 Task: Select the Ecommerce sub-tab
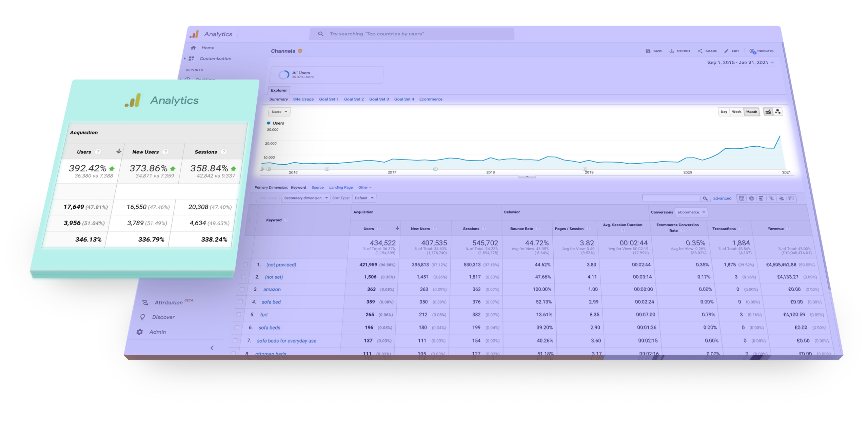(431, 99)
